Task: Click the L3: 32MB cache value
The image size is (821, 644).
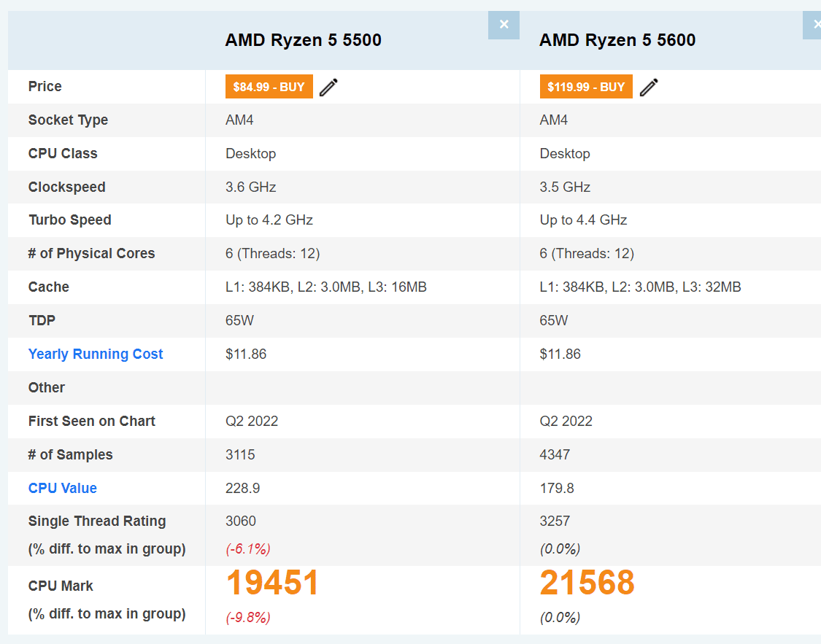Action: (712, 287)
